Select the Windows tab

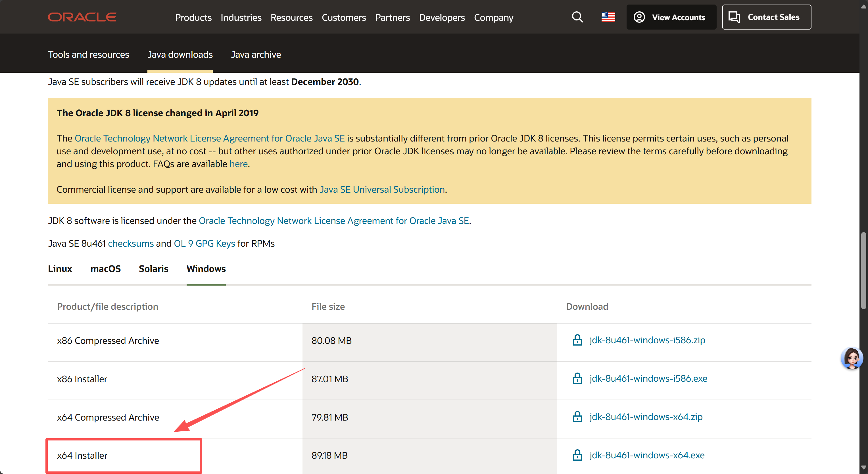coord(206,269)
